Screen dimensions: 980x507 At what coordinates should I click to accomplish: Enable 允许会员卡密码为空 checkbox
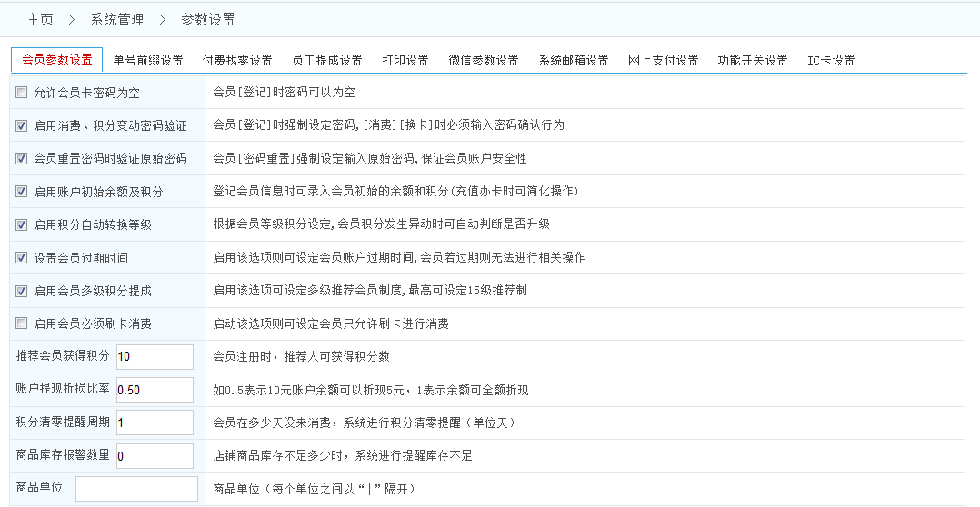click(x=22, y=92)
